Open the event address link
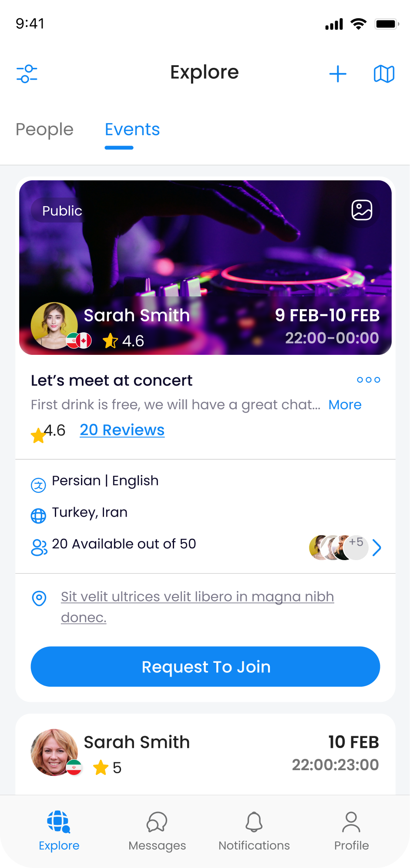This screenshot has height=868, width=410. pyautogui.click(x=197, y=597)
